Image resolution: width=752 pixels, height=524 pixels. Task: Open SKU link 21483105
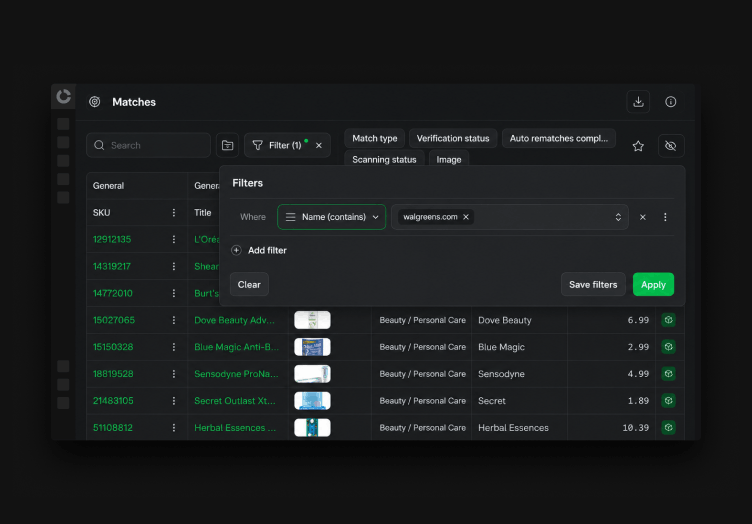[113, 400]
